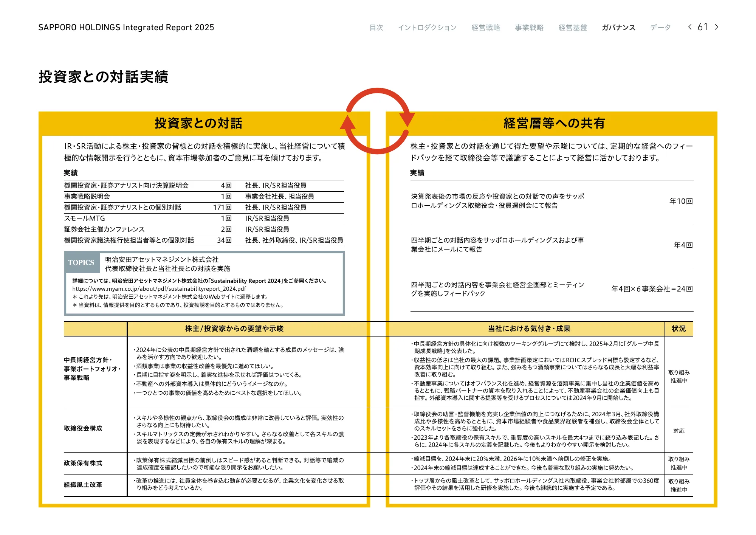This screenshot has width=756, height=535.
Task: Open the myam.co.jp sustainability report PDF link
Action: point(159,288)
